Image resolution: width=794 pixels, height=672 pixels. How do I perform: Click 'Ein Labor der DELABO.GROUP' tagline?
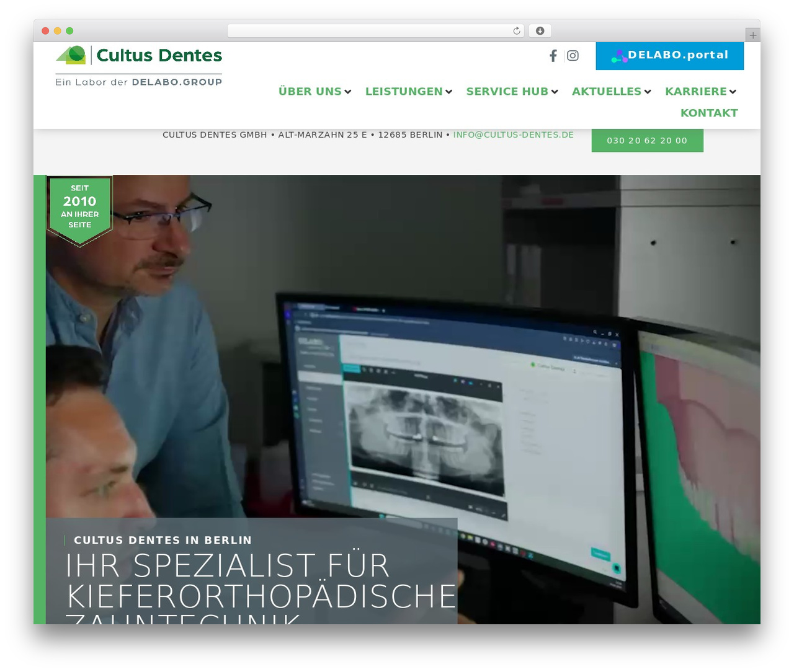point(138,82)
